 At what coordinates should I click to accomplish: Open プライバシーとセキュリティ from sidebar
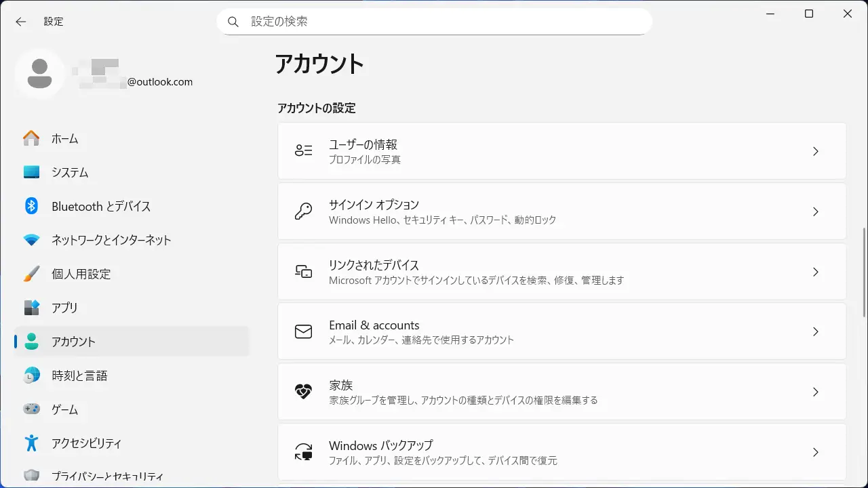pos(107,476)
